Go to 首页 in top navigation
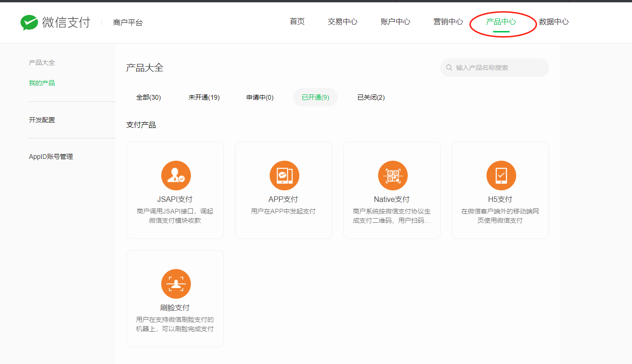632x364 pixels. [x=297, y=22]
